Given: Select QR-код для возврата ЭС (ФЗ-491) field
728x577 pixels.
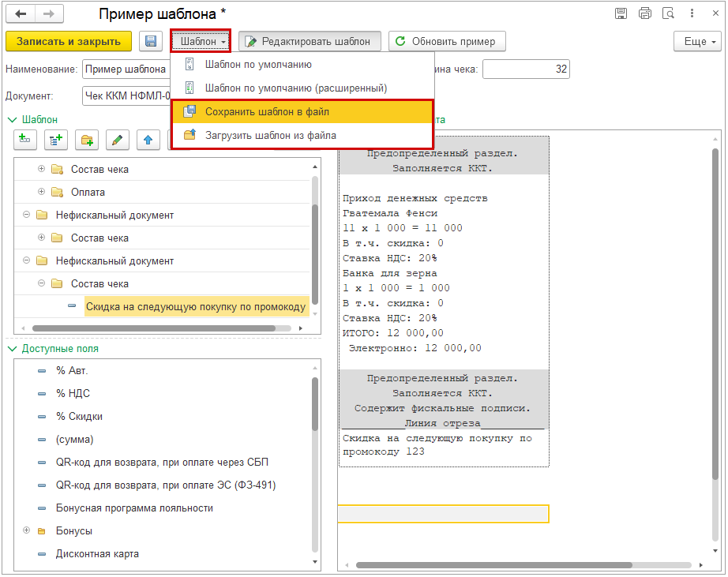Looking at the screenshot, I should pos(166,485).
